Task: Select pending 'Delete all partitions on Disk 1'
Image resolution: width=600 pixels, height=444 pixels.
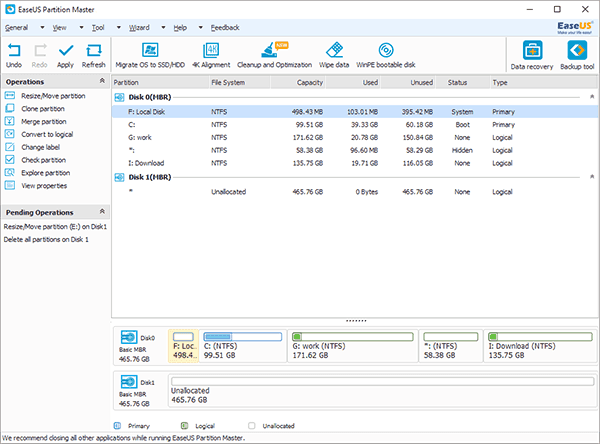Action: coord(46,240)
